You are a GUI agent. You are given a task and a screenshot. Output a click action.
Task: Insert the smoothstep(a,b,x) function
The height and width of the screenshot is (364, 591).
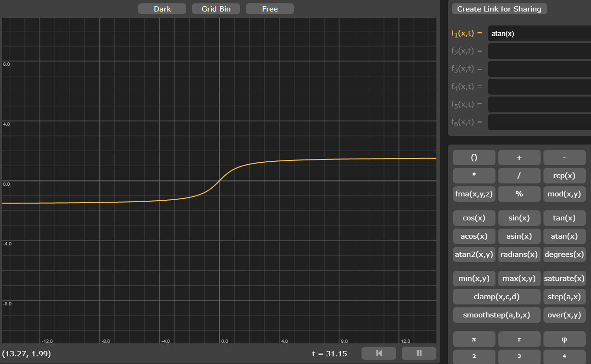coord(496,315)
